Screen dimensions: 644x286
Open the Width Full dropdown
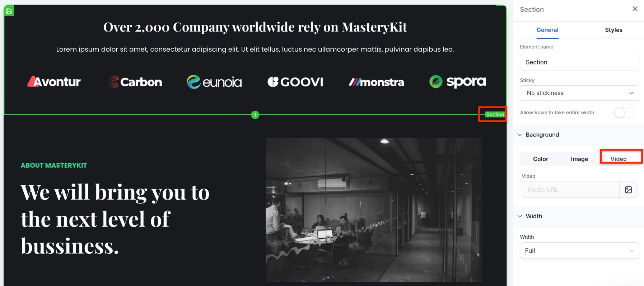click(579, 251)
